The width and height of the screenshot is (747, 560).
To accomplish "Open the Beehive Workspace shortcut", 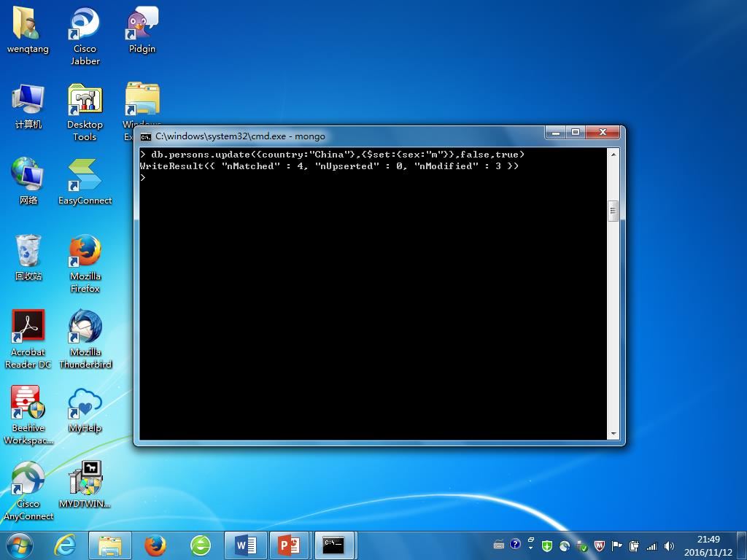I will 28,415.
